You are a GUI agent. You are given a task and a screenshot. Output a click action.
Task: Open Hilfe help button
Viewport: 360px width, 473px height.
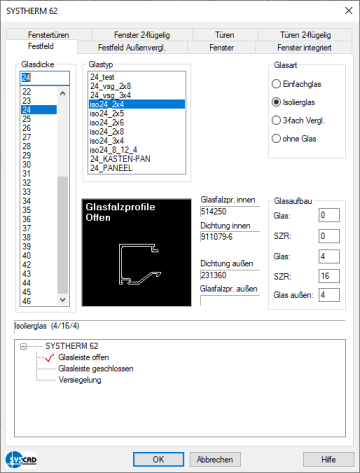pyautogui.click(x=328, y=460)
